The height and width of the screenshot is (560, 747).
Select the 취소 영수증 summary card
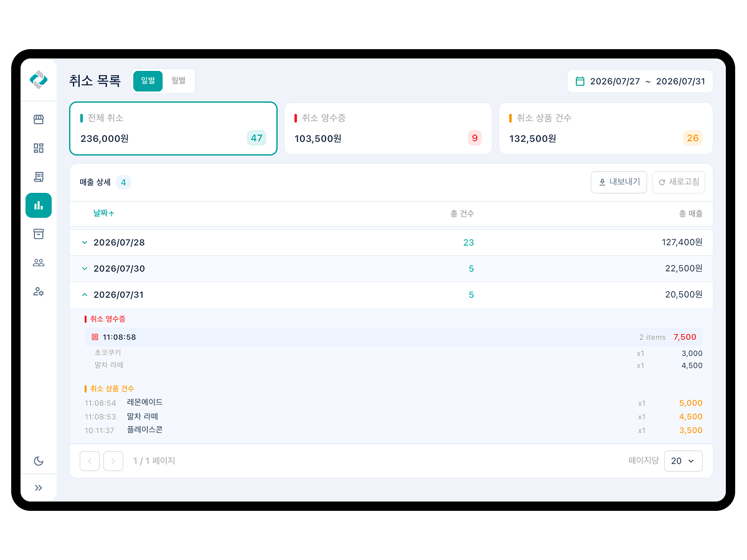click(x=388, y=128)
